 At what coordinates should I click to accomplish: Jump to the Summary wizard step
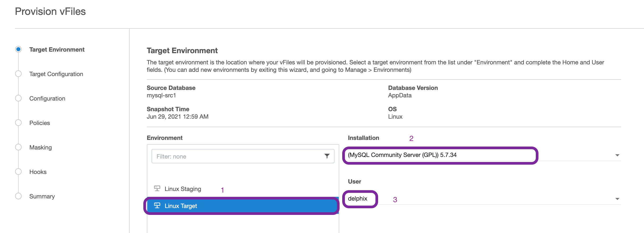(42, 197)
